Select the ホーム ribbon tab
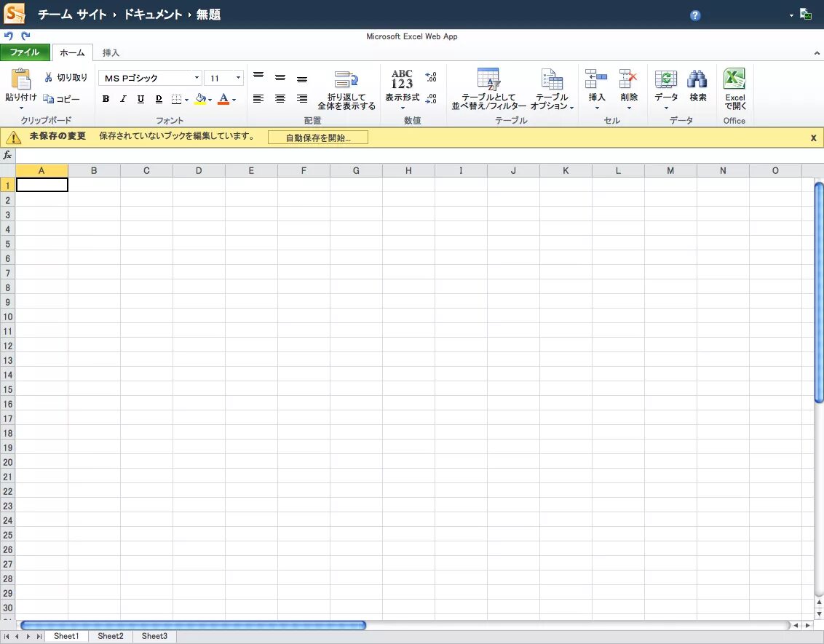 (73, 52)
